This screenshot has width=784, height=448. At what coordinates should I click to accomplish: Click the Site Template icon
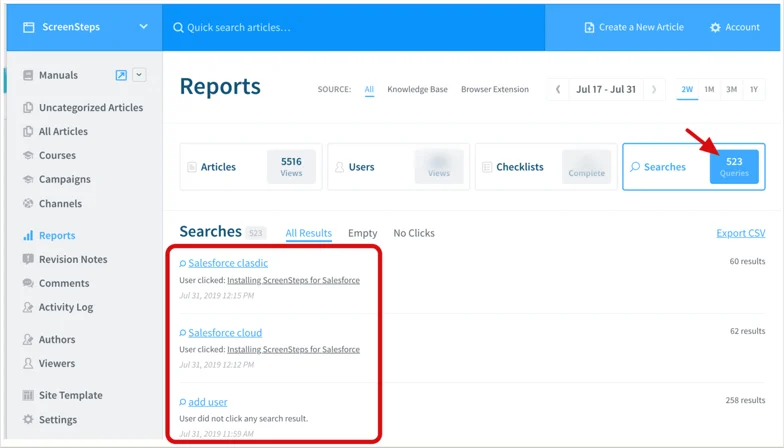pyautogui.click(x=28, y=396)
